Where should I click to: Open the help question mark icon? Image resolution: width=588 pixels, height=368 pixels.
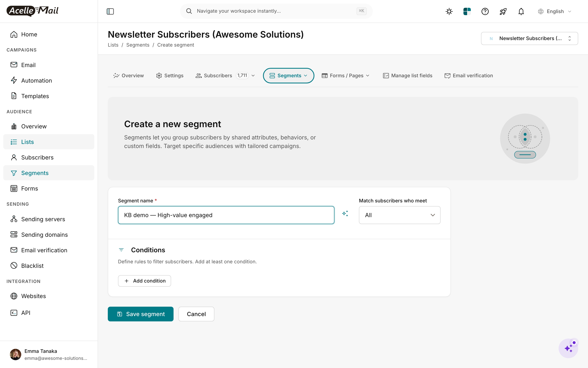tap(485, 11)
